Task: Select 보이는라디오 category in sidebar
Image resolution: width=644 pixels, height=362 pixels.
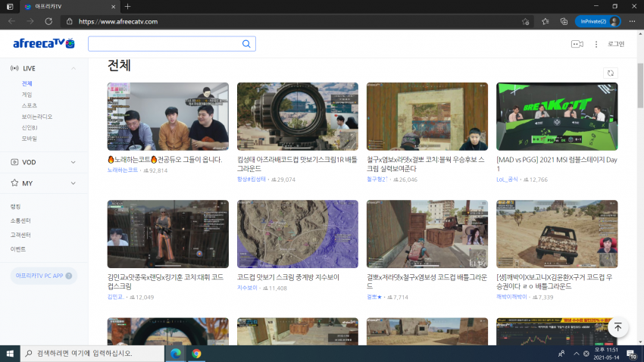Action: (x=37, y=117)
